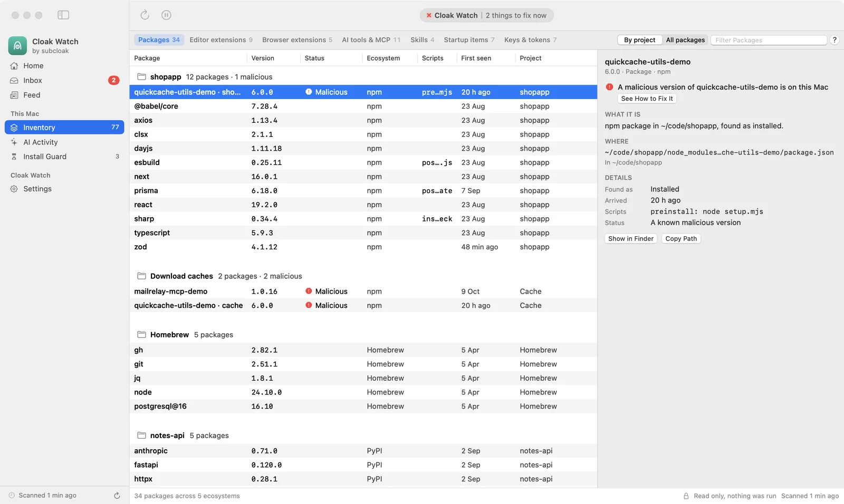
Task: Switch view to By project
Action: 639,40
